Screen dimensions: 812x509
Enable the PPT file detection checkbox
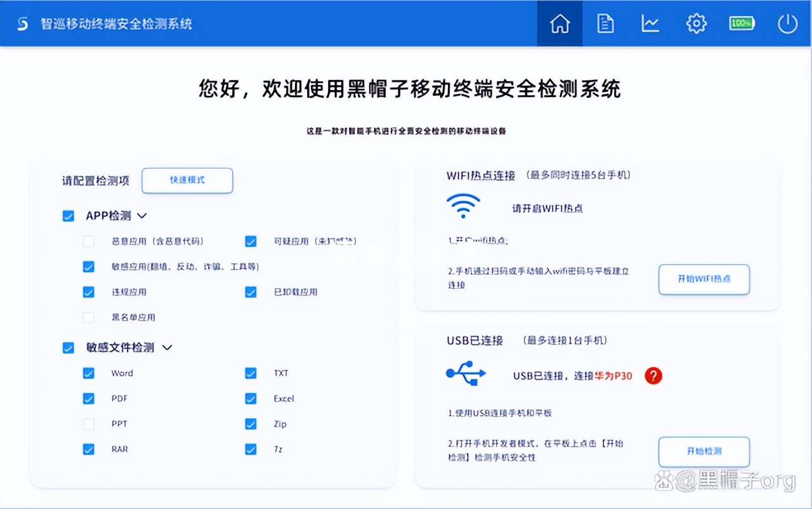pyautogui.click(x=88, y=423)
